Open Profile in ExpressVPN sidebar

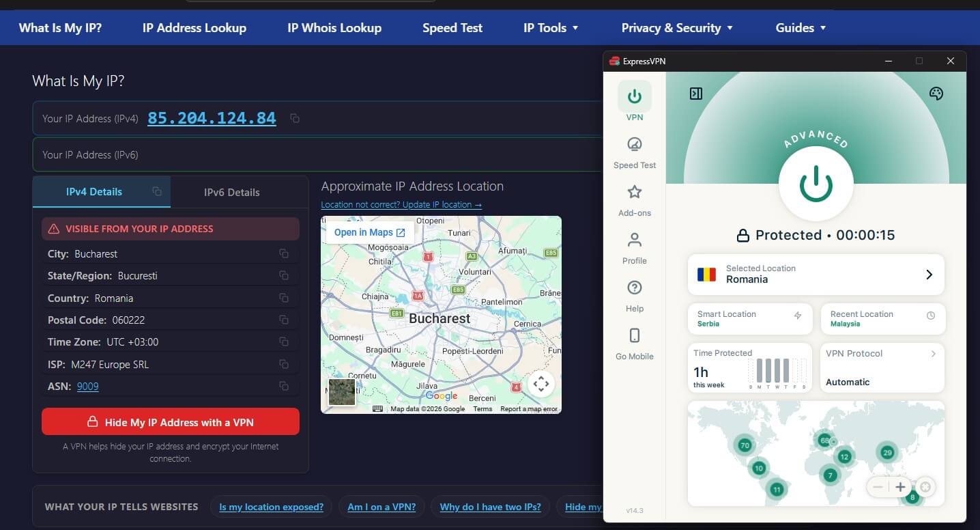pos(635,248)
